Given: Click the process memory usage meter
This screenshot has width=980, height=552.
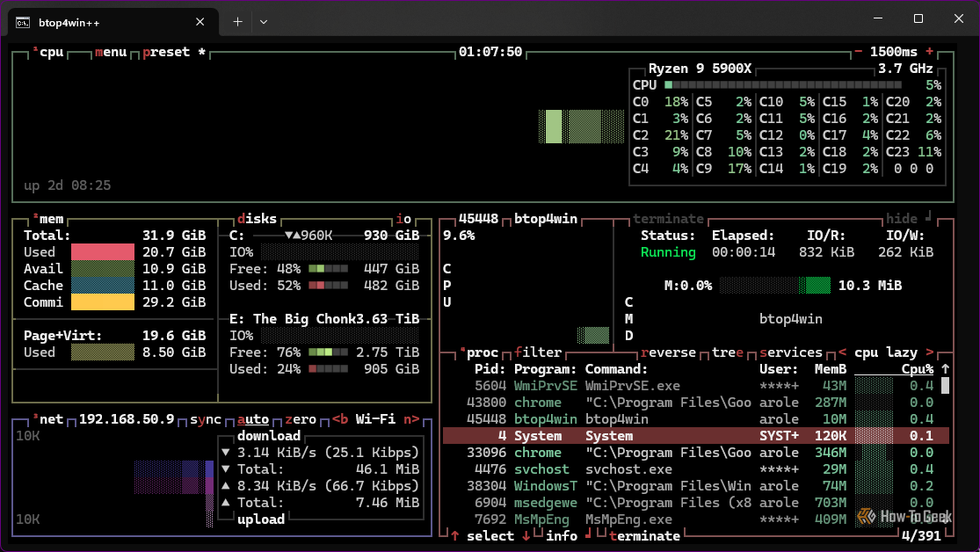Looking at the screenshot, I should click(775, 286).
